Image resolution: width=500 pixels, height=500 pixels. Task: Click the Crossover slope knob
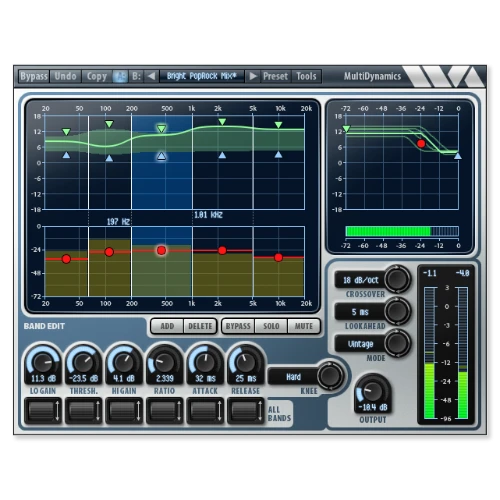click(x=397, y=279)
